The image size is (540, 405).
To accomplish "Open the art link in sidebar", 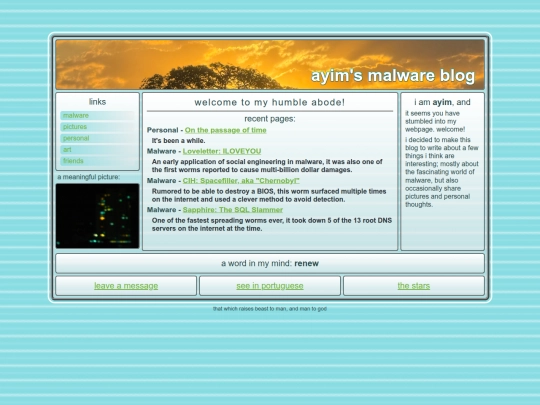I will pyautogui.click(x=97, y=150).
